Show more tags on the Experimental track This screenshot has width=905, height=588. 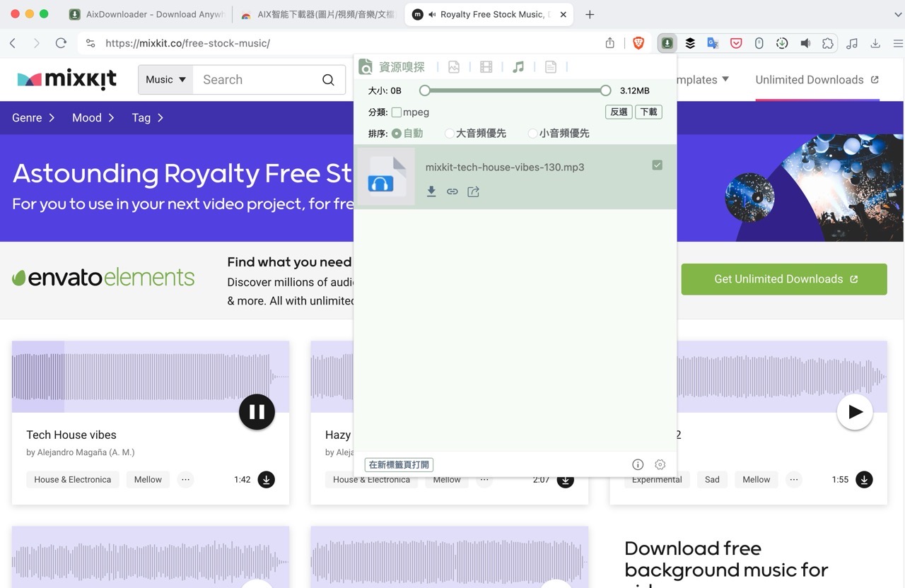(794, 479)
